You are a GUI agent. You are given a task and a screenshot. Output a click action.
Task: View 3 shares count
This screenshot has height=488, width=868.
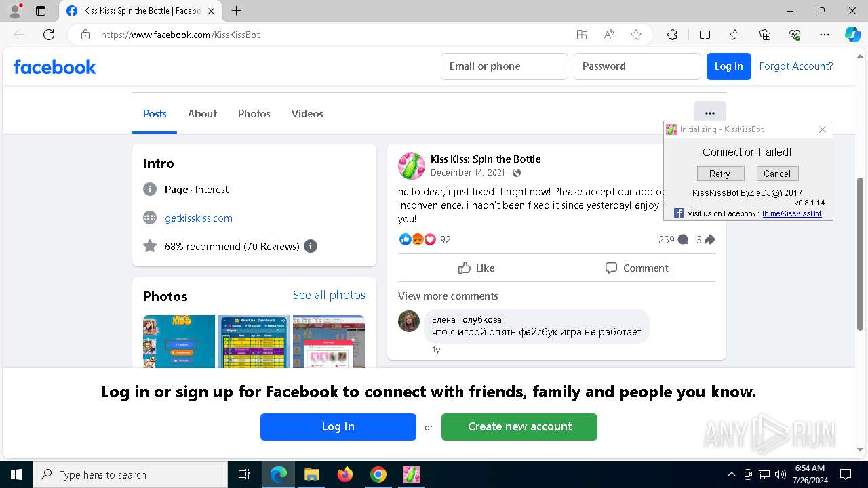706,239
